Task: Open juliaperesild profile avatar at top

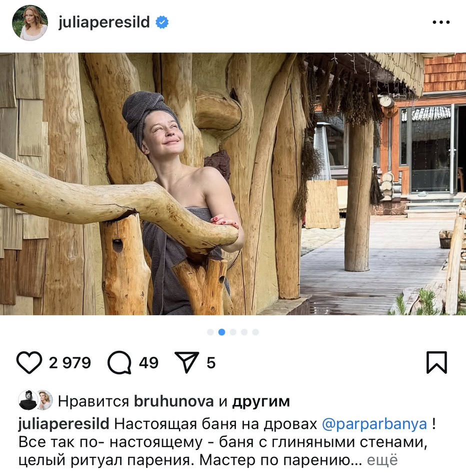Action: (30, 23)
